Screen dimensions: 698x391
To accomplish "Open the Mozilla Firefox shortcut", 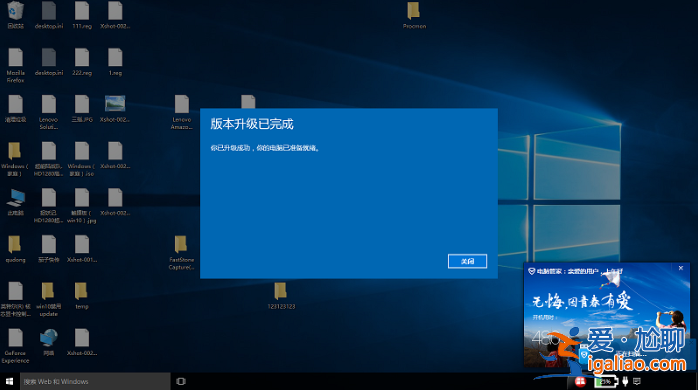I will pyautogui.click(x=16, y=57).
